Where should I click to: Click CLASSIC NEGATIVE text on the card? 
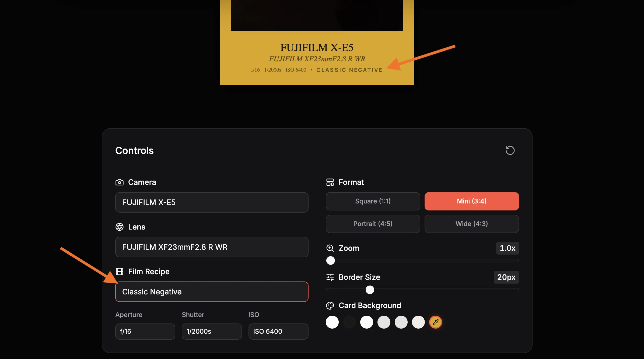click(349, 70)
